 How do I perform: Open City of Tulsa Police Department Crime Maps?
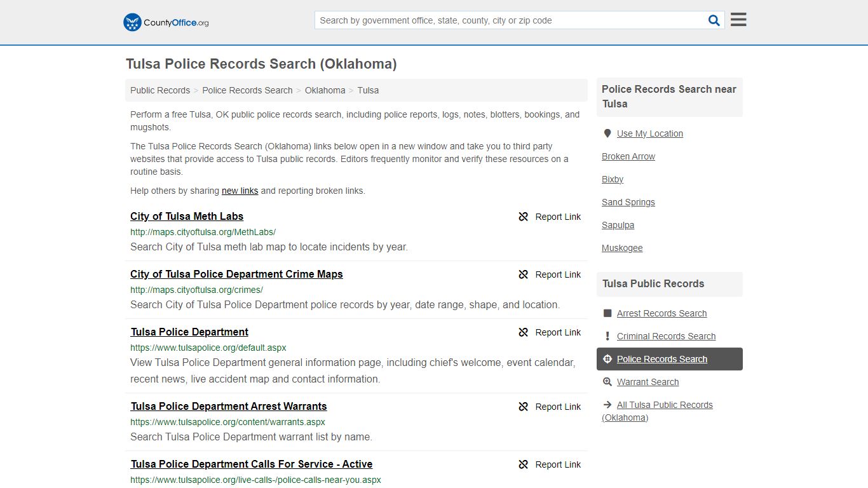236,274
